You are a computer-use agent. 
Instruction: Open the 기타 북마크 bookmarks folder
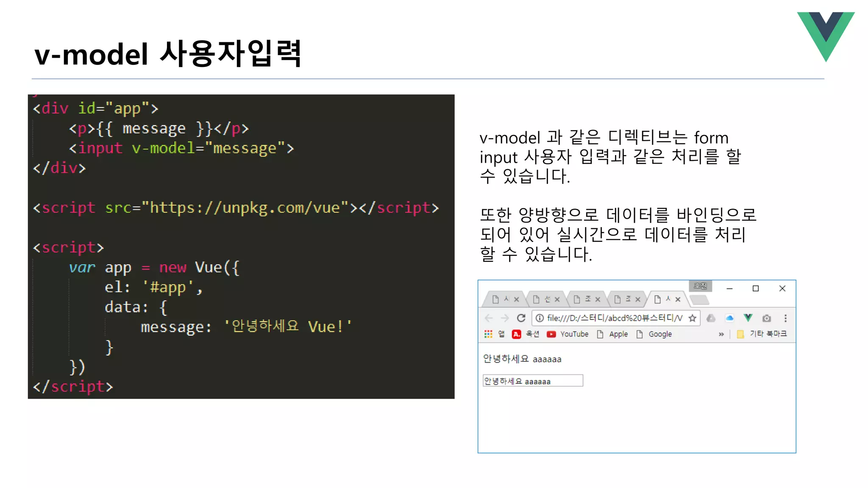pos(762,334)
